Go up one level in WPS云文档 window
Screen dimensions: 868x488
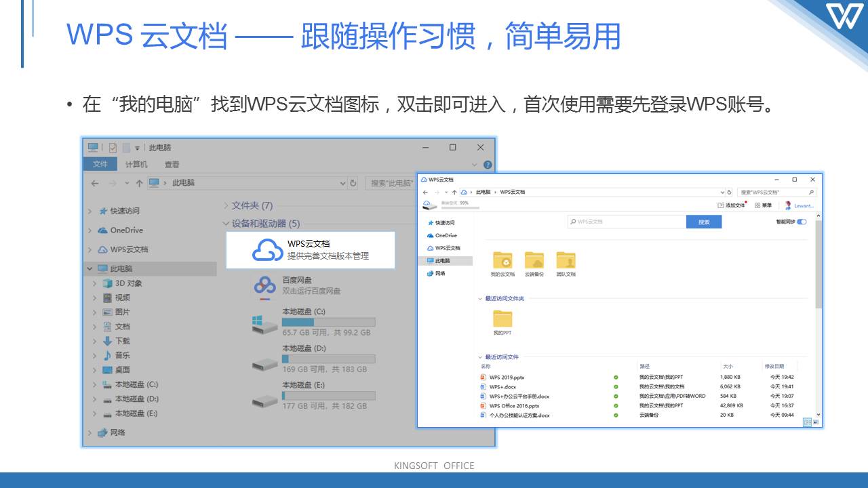click(454, 192)
